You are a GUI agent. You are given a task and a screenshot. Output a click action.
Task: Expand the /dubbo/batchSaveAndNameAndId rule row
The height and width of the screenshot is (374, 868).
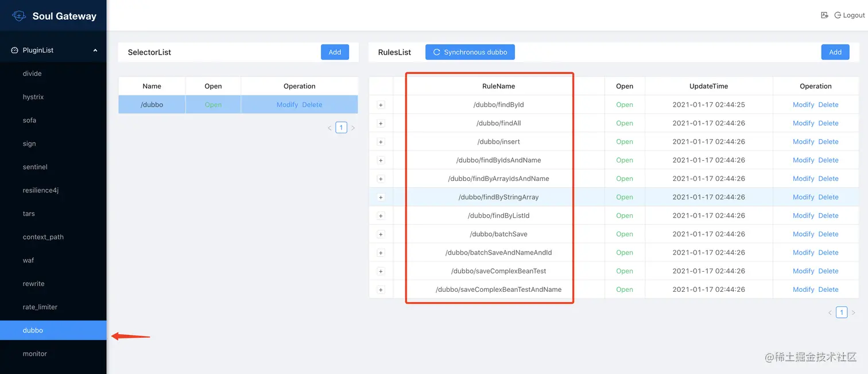pyautogui.click(x=381, y=253)
